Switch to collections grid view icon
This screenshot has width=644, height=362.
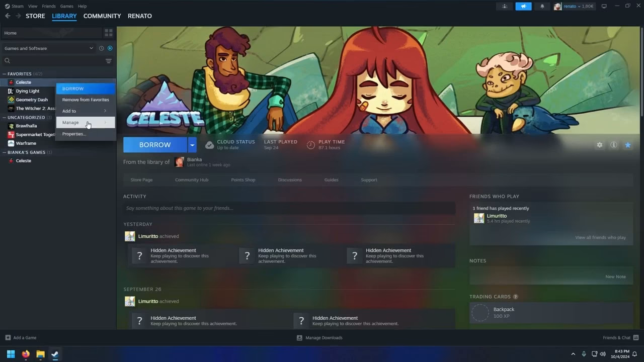[x=109, y=33]
